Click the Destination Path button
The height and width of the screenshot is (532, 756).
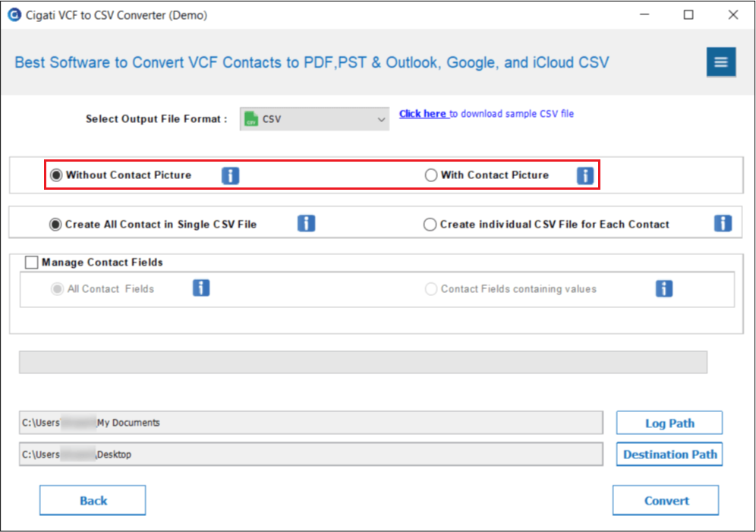point(669,455)
